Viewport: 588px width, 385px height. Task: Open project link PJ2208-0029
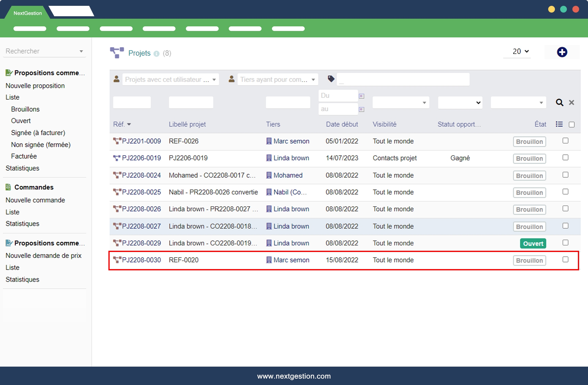pos(141,243)
